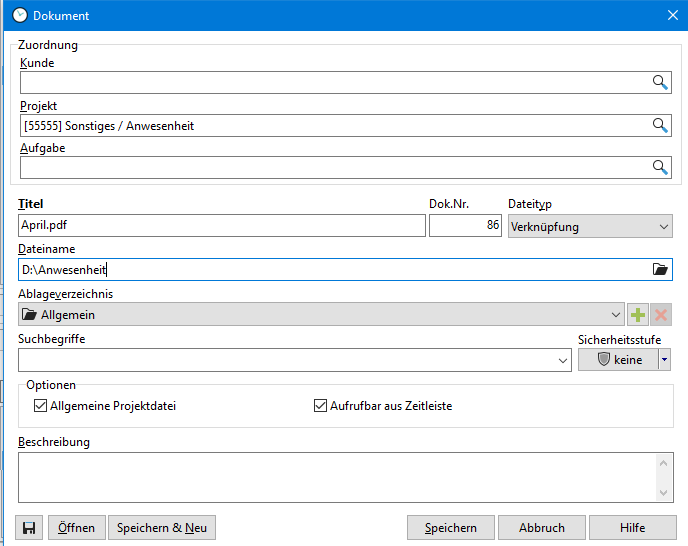Image resolution: width=688 pixels, height=546 pixels.
Task: Click the Öffnen button
Action: (76, 528)
